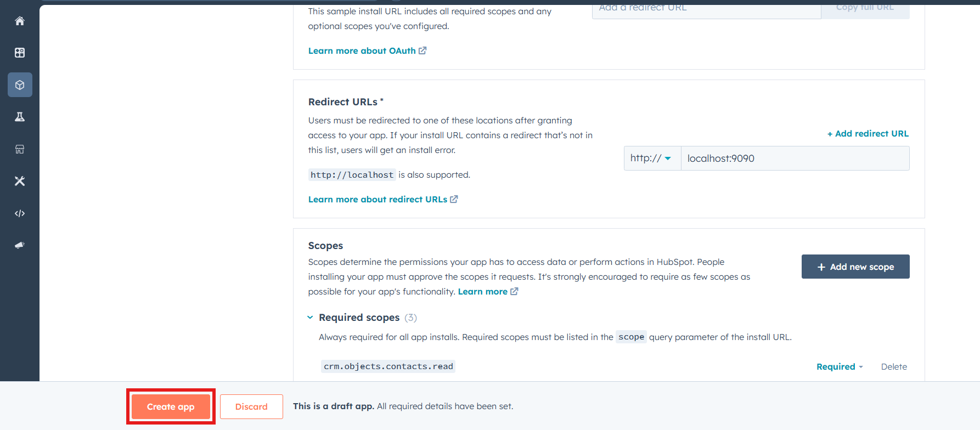
Task: Click external link icon next to Scopes Learn more
Action: tap(514, 291)
